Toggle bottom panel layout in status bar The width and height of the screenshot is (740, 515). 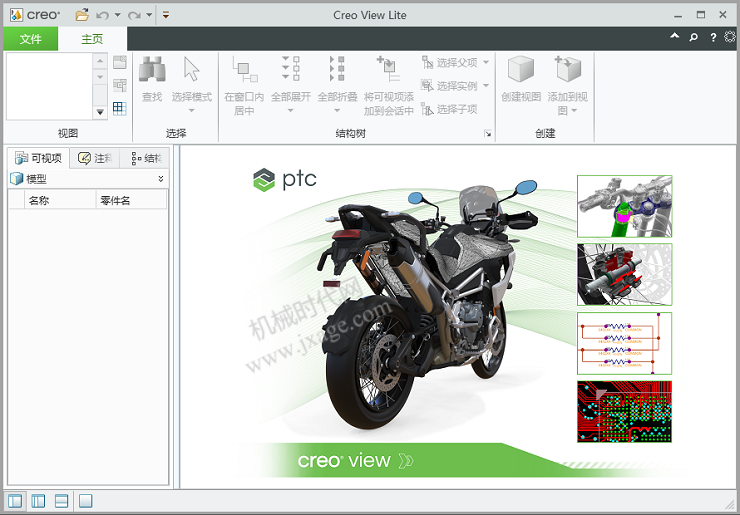click(x=62, y=501)
